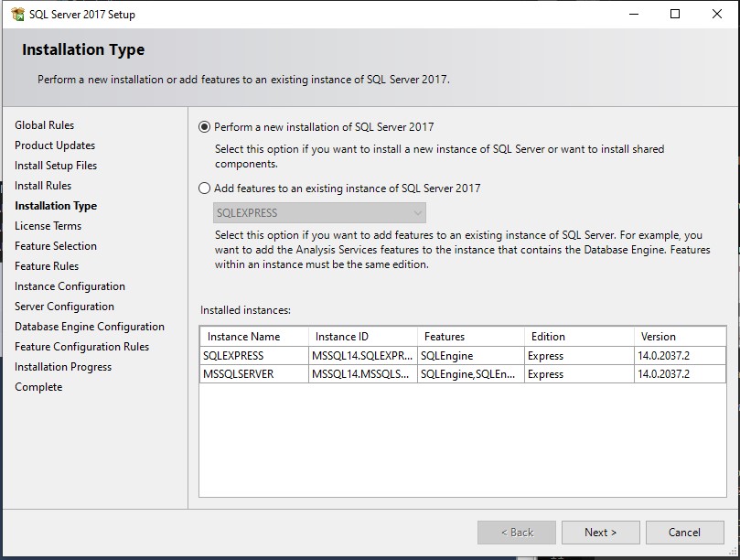Click the resize grip at window corner

(733, 551)
